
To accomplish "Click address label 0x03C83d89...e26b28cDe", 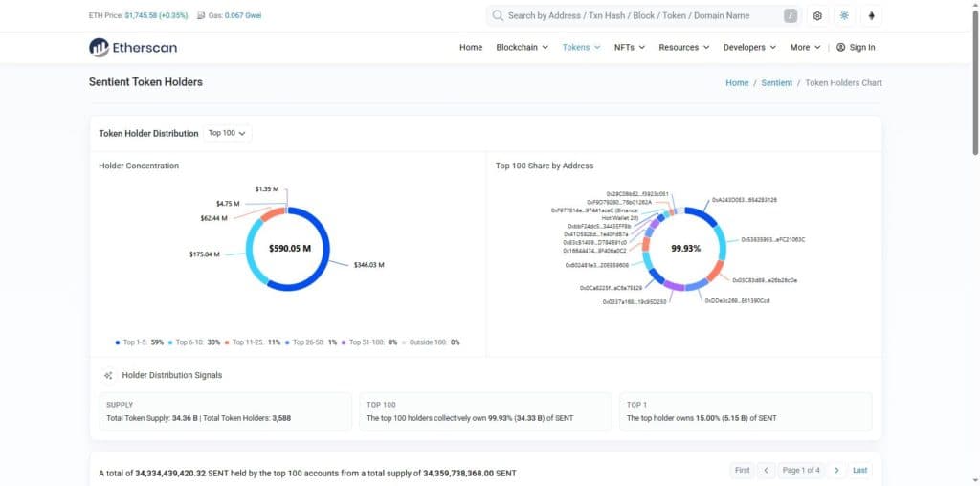I will pyautogui.click(x=764, y=280).
